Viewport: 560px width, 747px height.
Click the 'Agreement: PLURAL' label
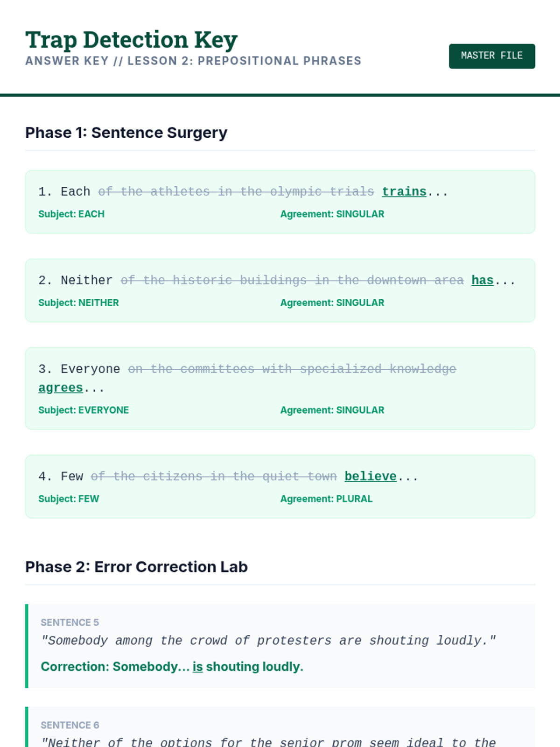click(326, 499)
